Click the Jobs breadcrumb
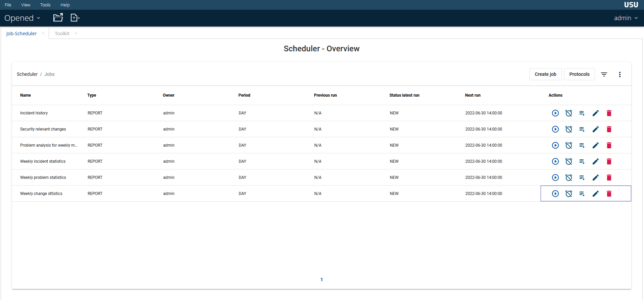 [x=49, y=74]
